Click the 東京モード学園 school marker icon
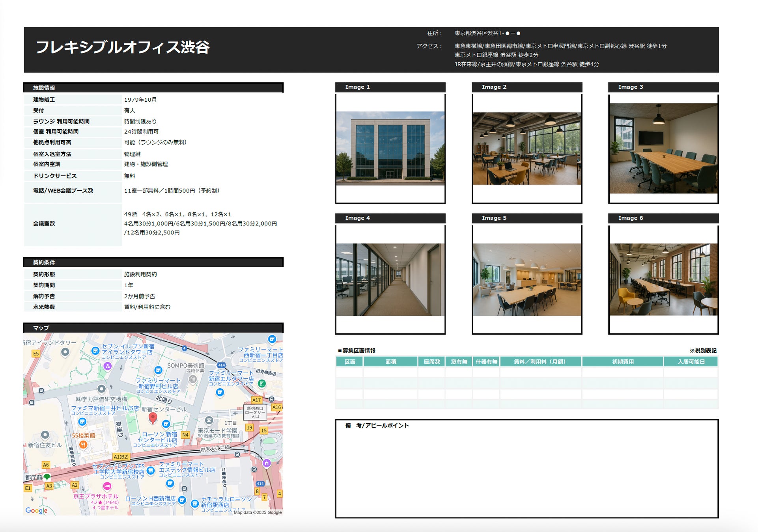 [209, 420]
